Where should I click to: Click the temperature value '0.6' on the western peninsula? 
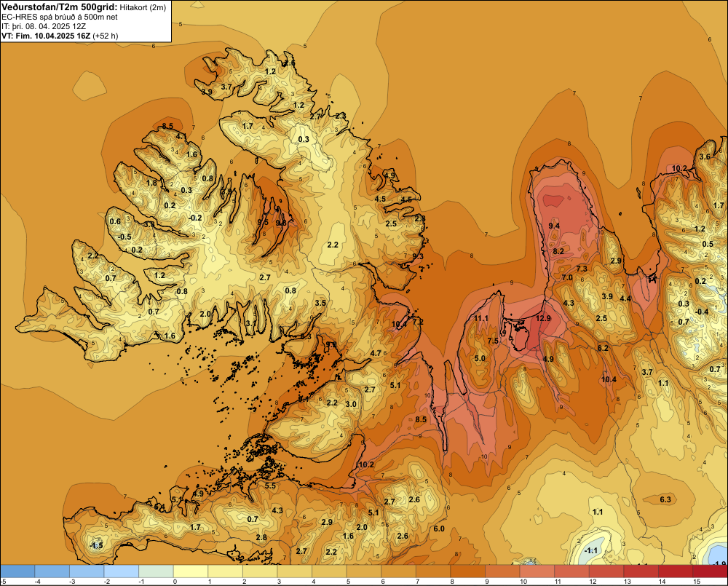click(x=115, y=221)
